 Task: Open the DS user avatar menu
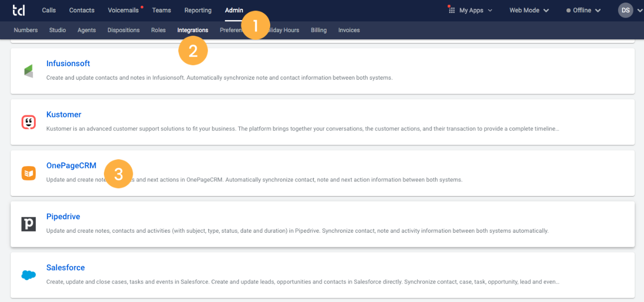pos(625,10)
